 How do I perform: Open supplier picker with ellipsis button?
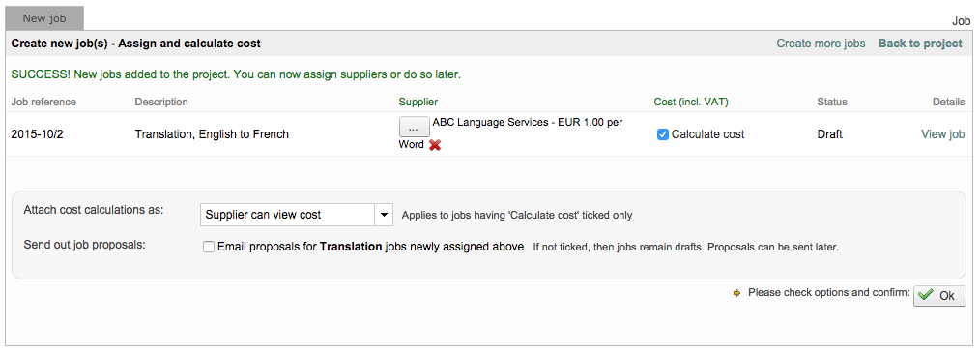point(414,127)
